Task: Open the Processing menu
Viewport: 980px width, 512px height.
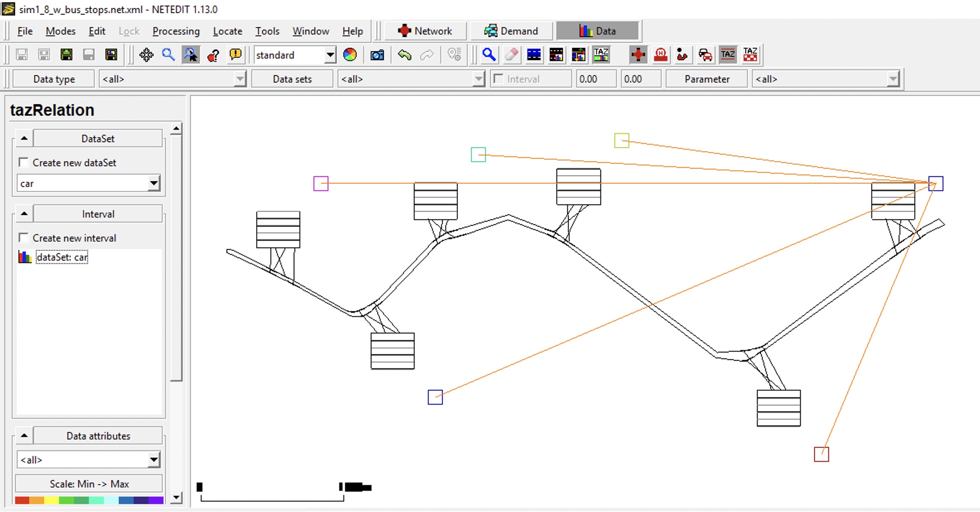Action: 176,31
